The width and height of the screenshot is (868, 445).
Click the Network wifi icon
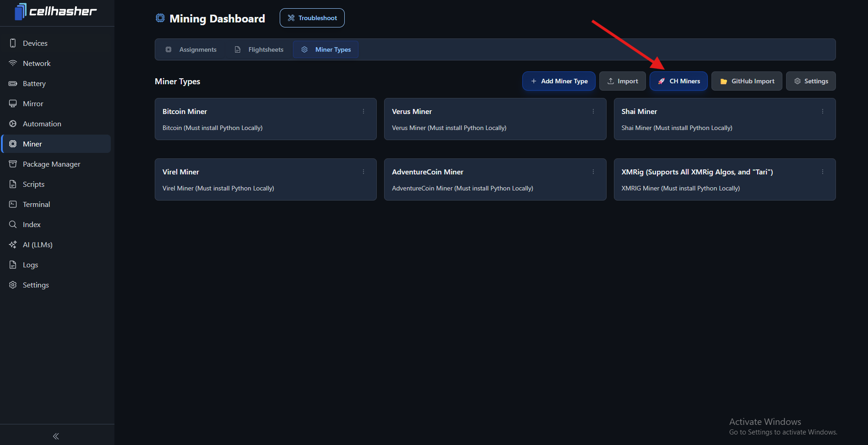coord(13,63)
